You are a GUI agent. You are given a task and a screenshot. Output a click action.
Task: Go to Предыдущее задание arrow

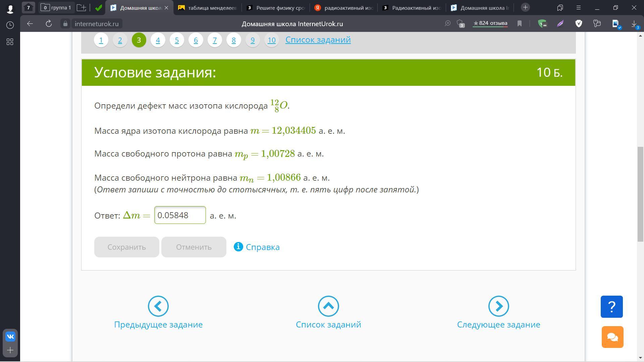pyautogui.click(x=158, y=306)
